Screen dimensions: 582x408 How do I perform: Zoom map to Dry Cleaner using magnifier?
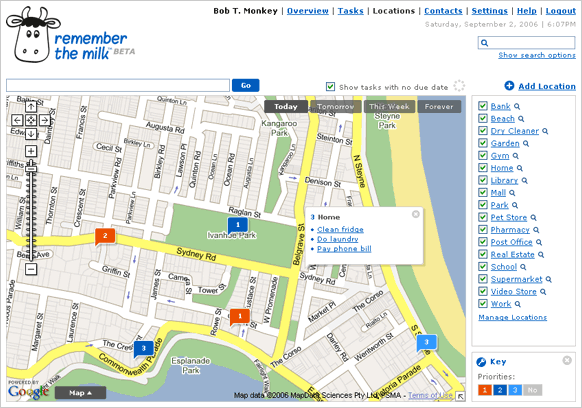pyautogui.click(x=545, y=131)
